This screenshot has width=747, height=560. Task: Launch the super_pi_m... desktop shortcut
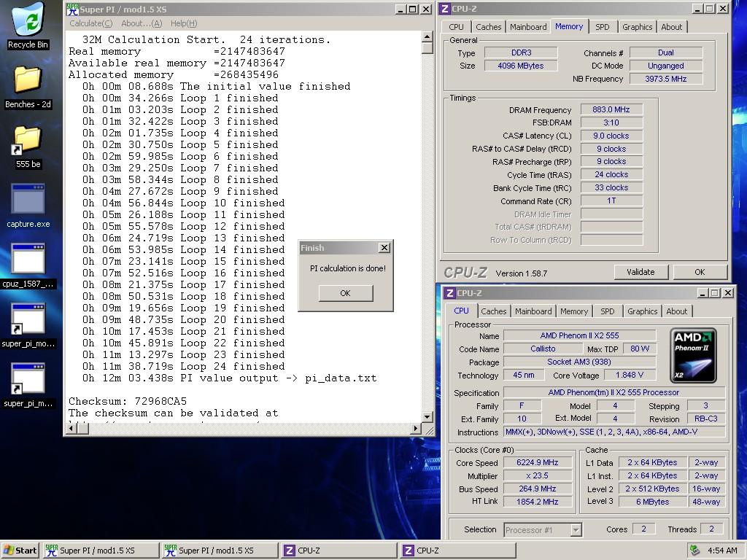[x=28, y=386]
